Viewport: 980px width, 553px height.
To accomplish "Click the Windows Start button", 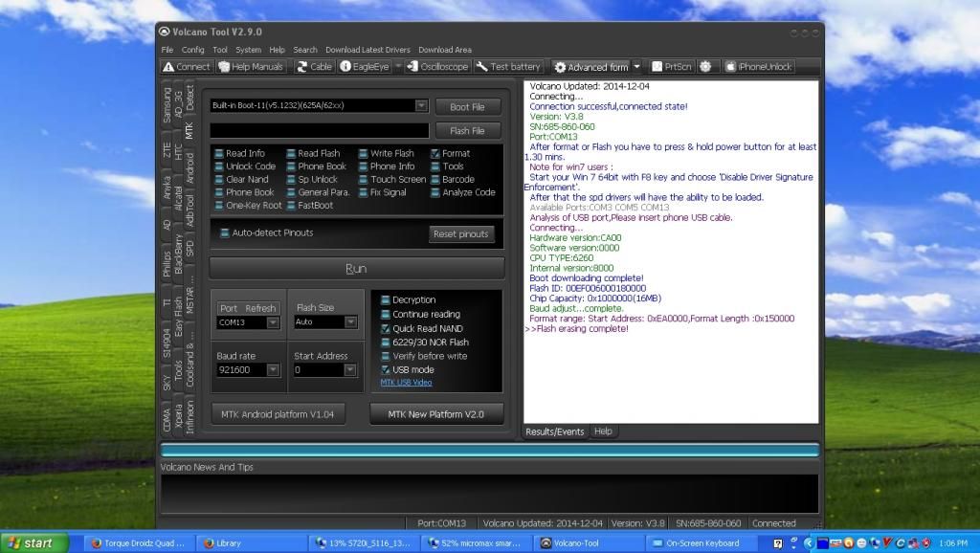I will pos(34,542).
